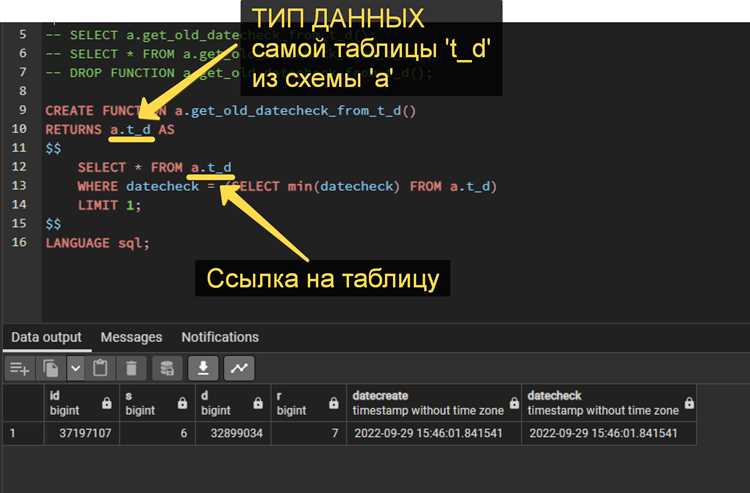Open the copy options dropdown arrow
Screen dimensions: 750x493
tap(76, 368)
